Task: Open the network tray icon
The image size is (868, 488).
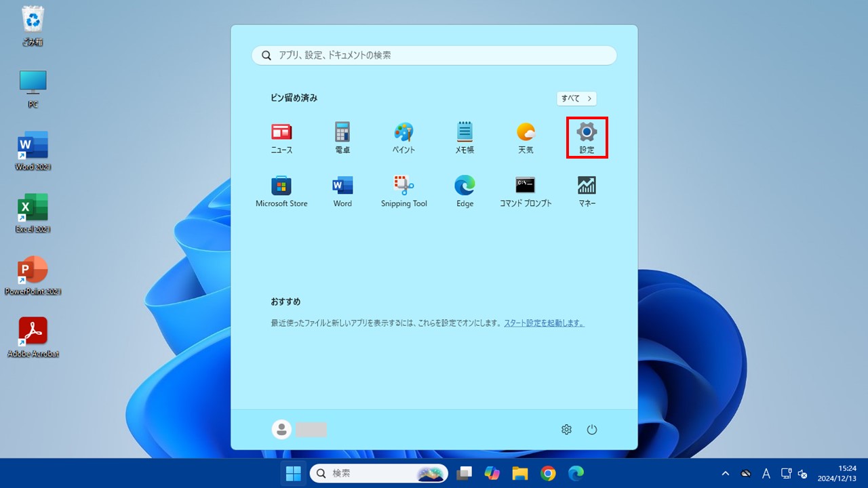Action: (787, 473)
